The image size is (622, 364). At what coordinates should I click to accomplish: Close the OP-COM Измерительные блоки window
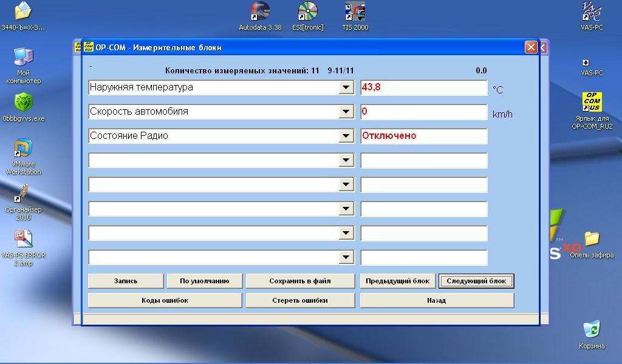click(x=531, y=47)
